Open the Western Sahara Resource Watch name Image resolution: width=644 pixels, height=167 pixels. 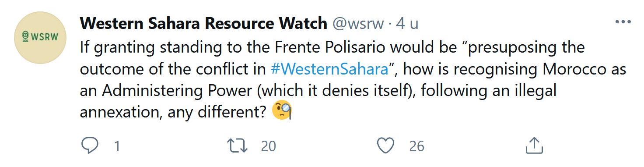tap(203, 23)
